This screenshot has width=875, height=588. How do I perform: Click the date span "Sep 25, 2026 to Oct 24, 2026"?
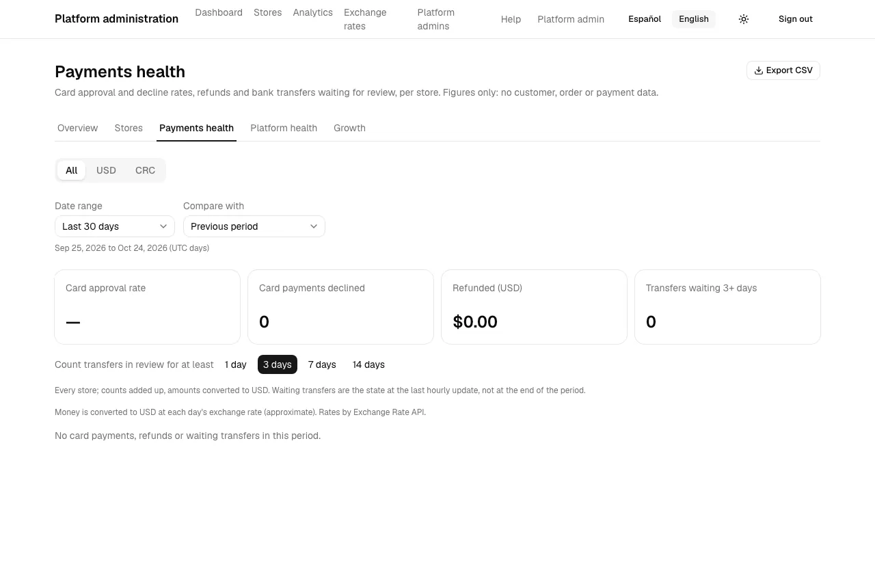tap(111, 248)
